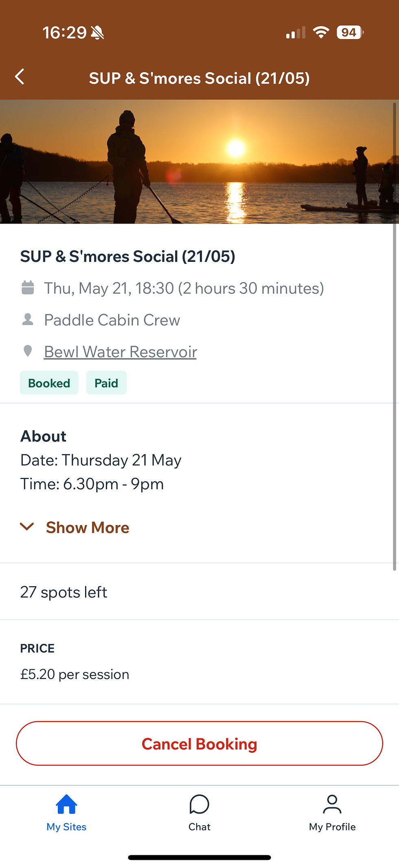This screenshot has width=399, height=868.
Task: Open the Bewl Water Reservoir location link
Action: pos(121,352)
